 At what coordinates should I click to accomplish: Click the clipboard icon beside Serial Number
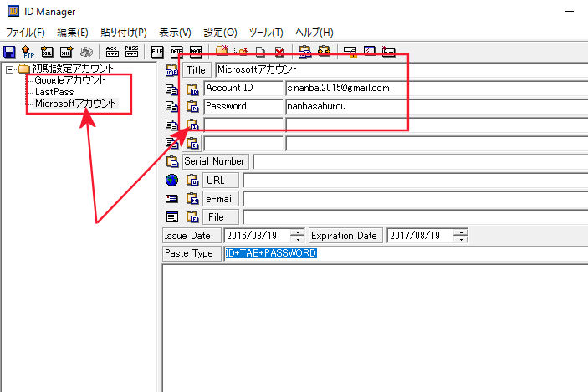click(x=172, y=161)
